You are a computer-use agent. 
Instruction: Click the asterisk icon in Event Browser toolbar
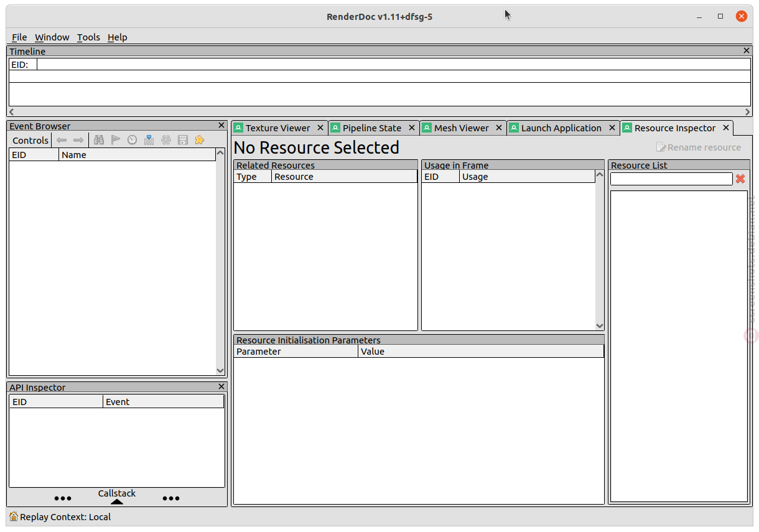(x=166, y=140)
